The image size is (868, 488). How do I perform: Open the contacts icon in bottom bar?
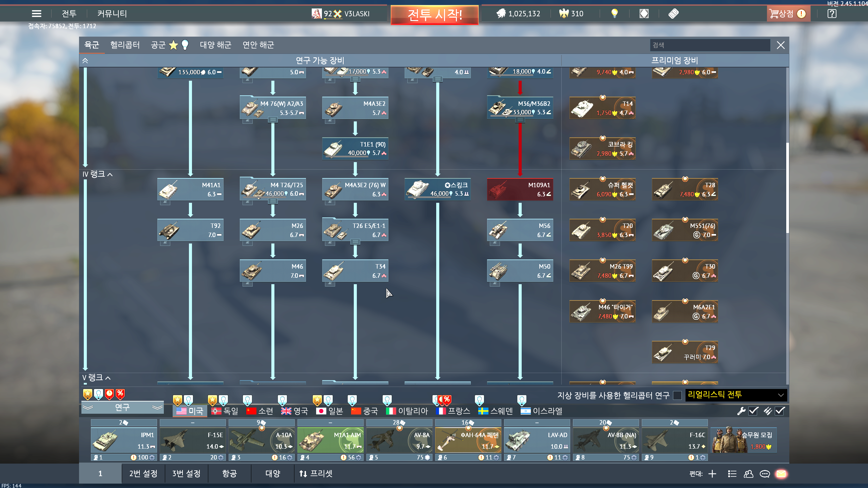pos(748,474)
